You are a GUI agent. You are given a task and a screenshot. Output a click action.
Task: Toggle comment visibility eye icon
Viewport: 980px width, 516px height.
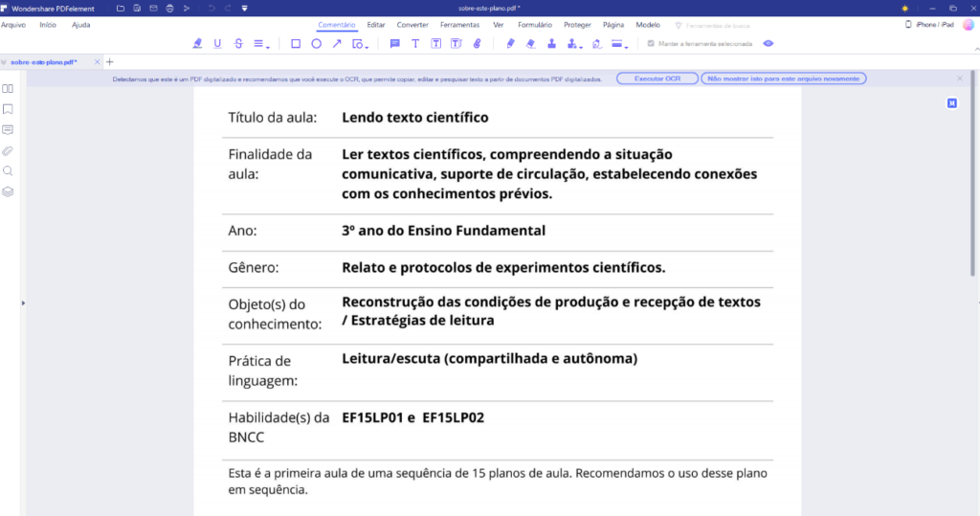click(x=768, y=43)
